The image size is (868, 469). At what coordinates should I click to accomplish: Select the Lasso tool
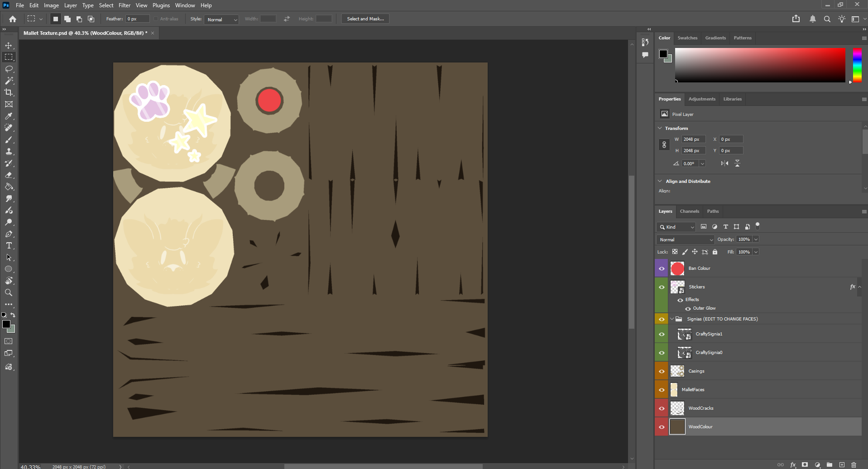tap(9, 69)
